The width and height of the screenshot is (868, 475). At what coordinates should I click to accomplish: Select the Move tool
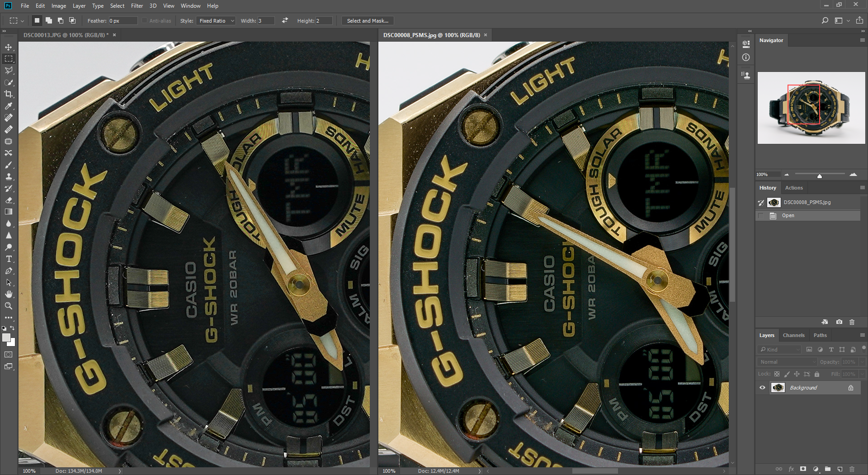pos(9,47)
